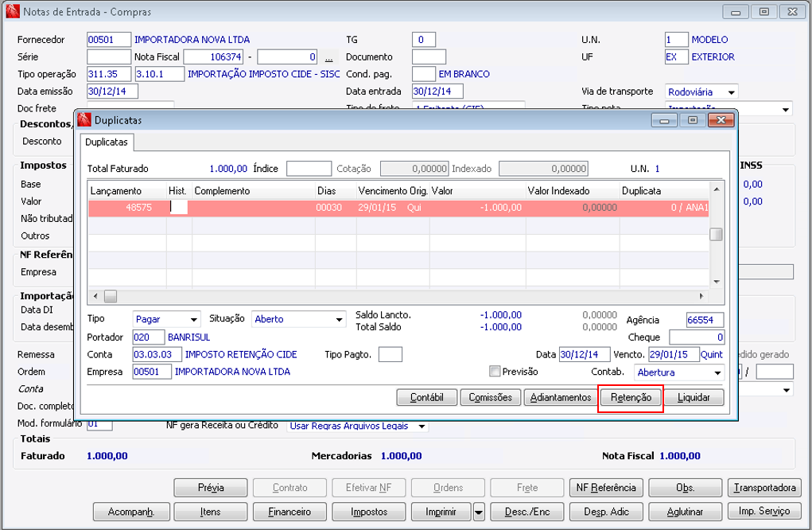Select the Duplicatas tab

[107, 142]
